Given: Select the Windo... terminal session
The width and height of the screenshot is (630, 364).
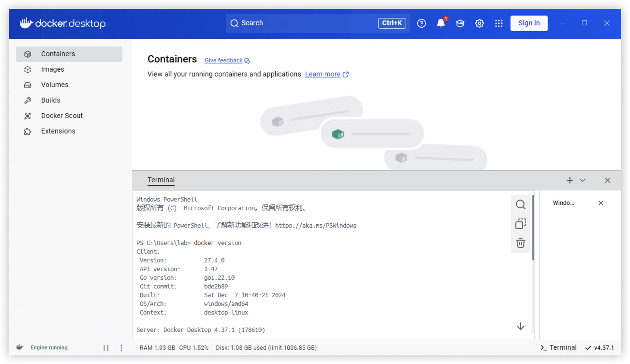Looking at the screenshot, I should 564,203.
